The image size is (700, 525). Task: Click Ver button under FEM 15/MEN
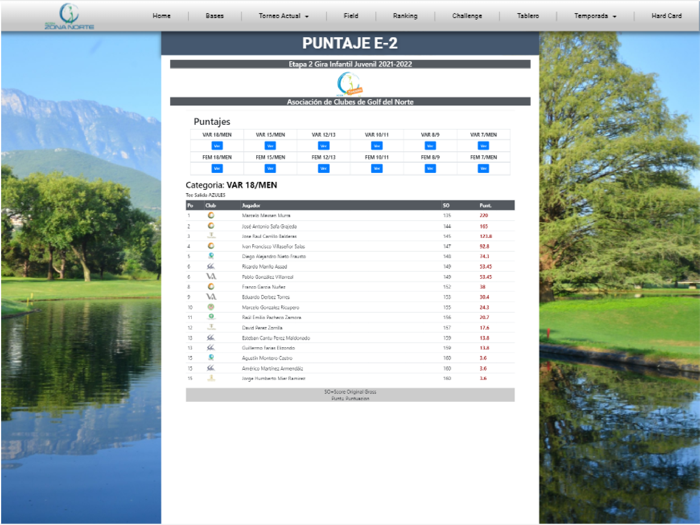coord(270,168)
